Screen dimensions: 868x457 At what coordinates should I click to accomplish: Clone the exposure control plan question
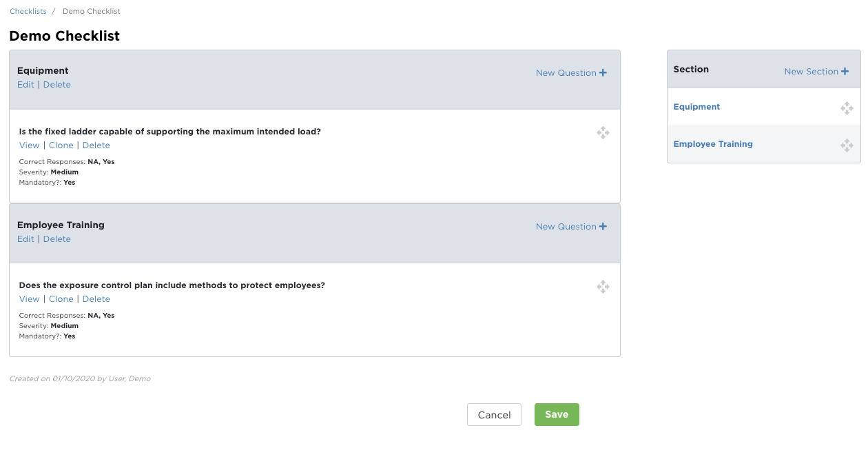pos(61,299)
